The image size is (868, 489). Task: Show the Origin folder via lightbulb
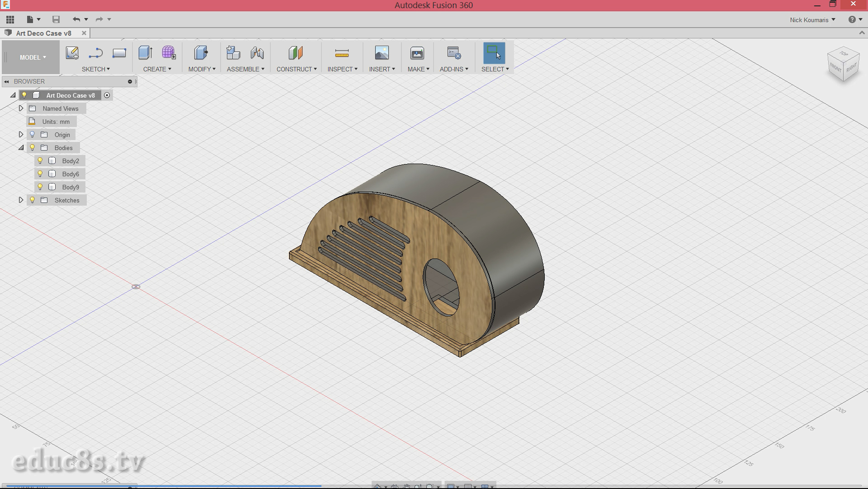[x=32, y=135]
